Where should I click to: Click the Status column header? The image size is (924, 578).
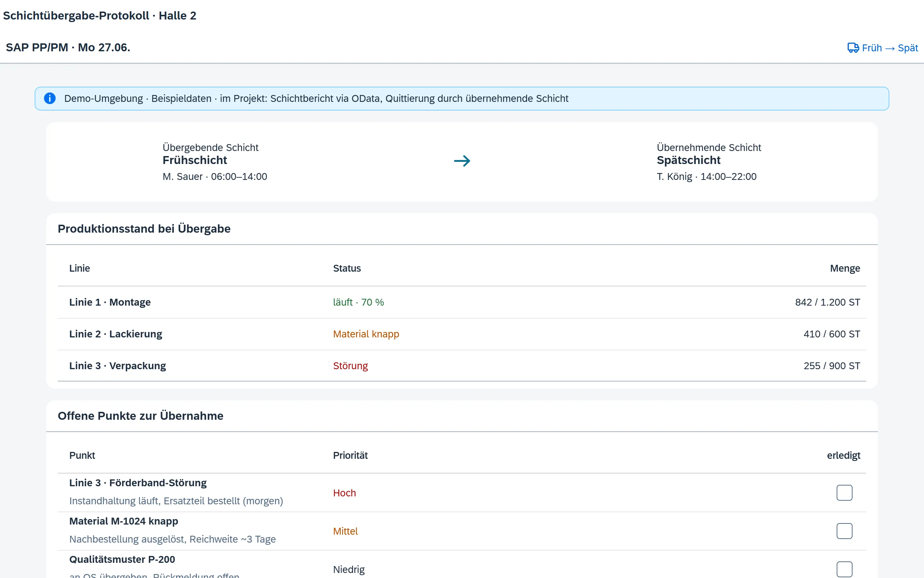(x=347, y=268)
